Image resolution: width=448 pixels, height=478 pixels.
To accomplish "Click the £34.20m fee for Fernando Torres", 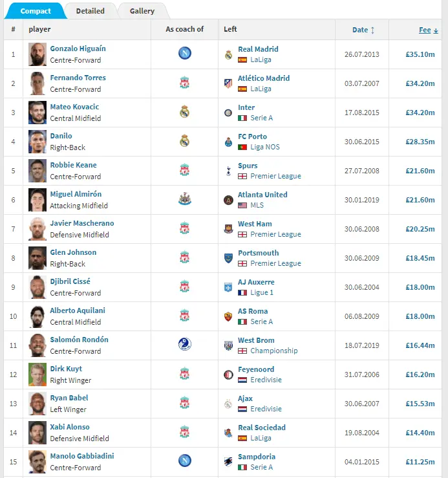I will click(421, 83).
